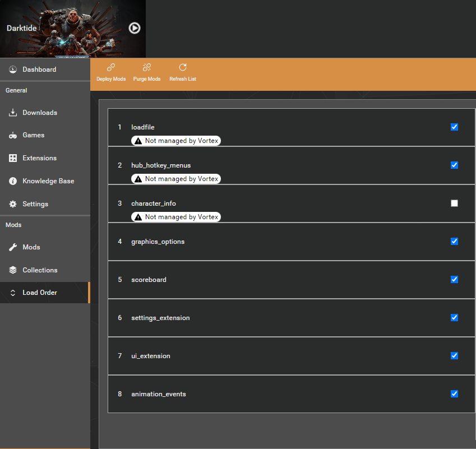The width and height of the screenshot is (476, 449).
Task: Disable the loadfile mod checkbox
Action: [454, 127]
